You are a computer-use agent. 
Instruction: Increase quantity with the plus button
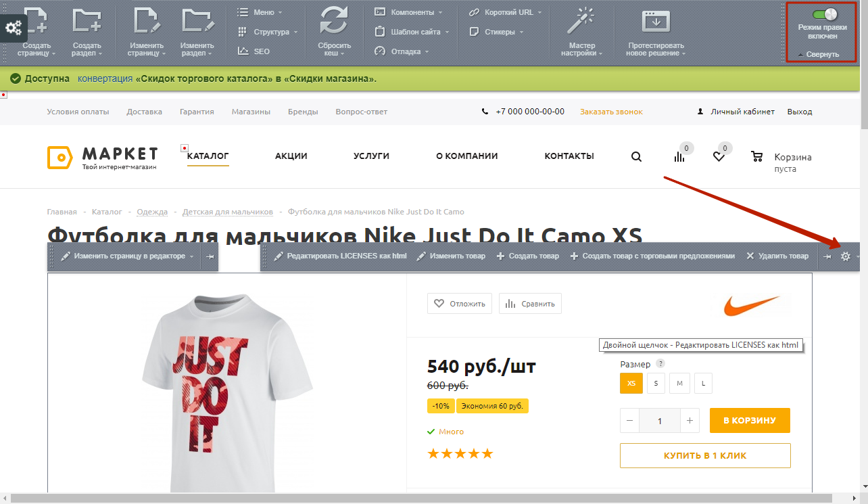pyautogui.click(x=690, y=421)
